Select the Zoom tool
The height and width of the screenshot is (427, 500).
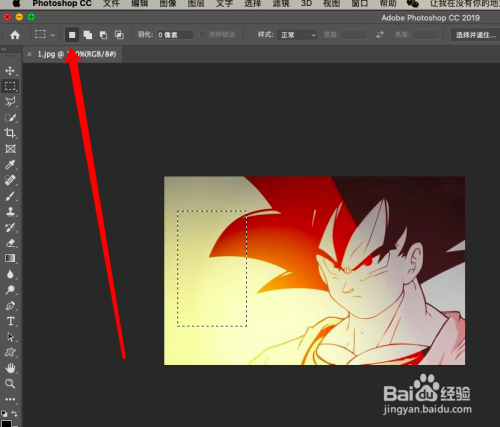pos(10,384)
